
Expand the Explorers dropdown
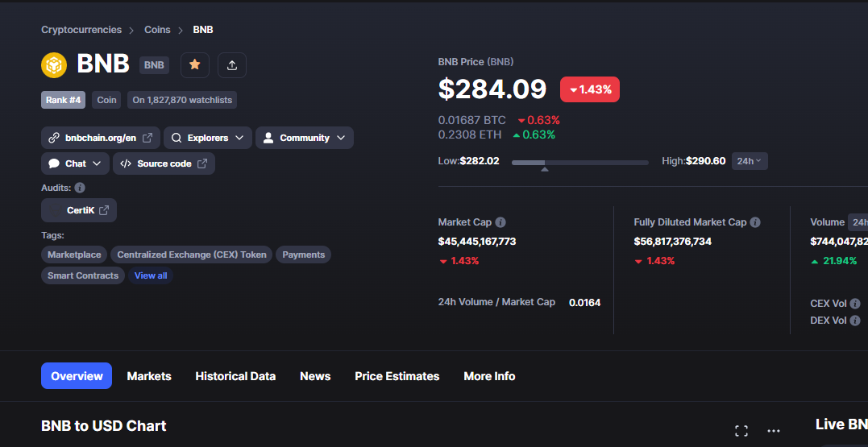click(x=208, y=138)
